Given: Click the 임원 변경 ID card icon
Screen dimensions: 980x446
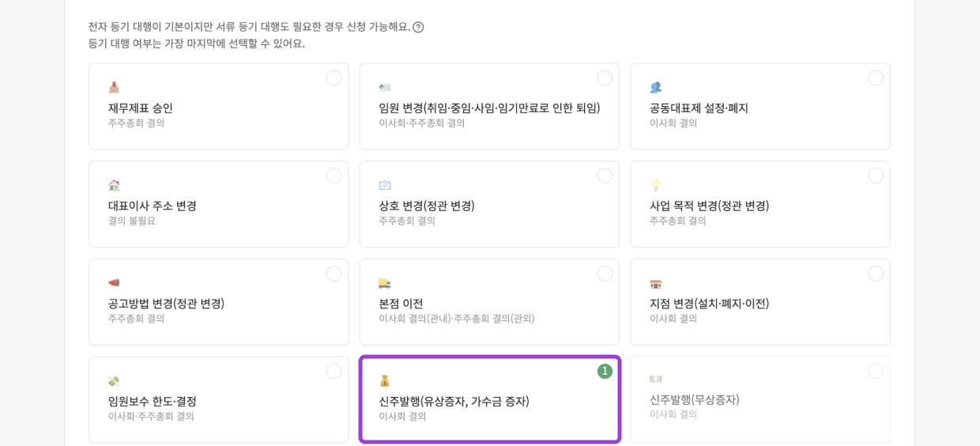Looking at the screenshot, I should click(x=385, y=87).
